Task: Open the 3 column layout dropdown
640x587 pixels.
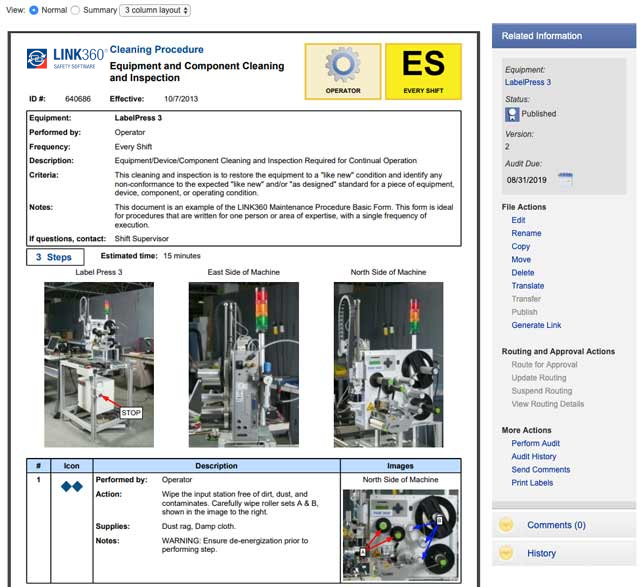Action: pyautogui.click(x=154, y=10)
